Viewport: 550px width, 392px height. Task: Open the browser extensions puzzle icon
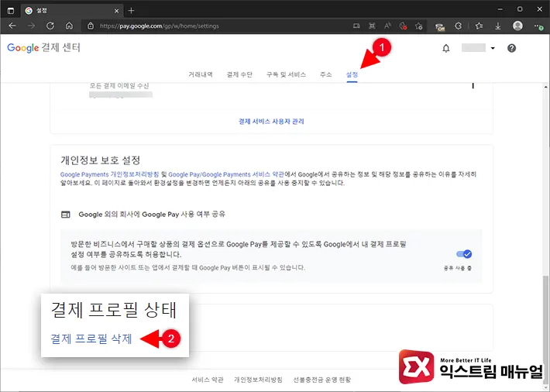[x=458, y=26]
